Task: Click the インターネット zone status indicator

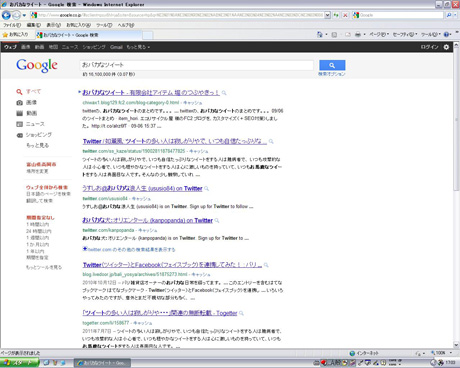Action: pyautogui.click(x=364, y=353)
